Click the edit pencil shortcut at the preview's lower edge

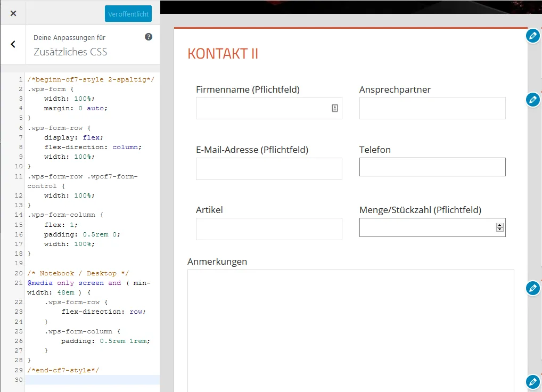pos(532,382)
